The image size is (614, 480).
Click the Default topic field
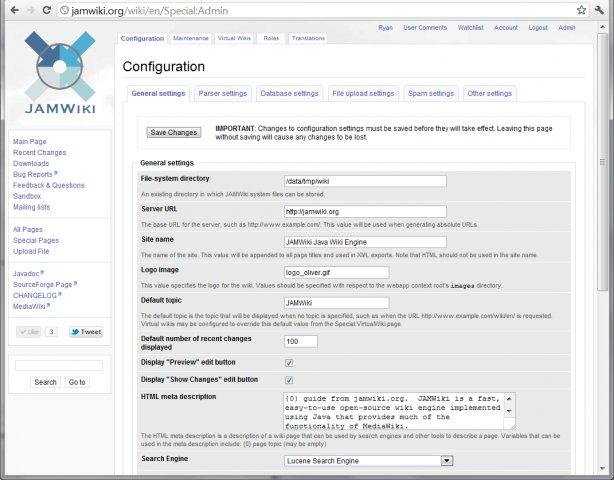(x=336, y=303)
